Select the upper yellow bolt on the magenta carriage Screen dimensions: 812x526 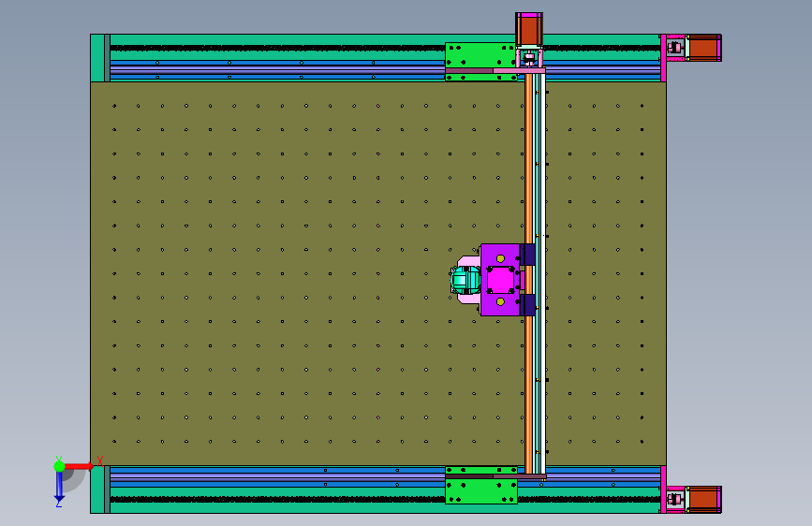pos(500,258)
